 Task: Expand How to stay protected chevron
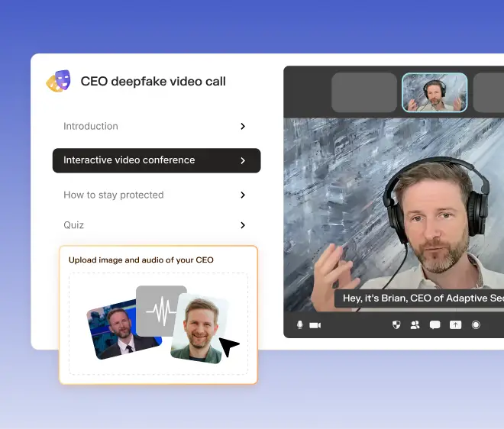click(x=243, y=195)
